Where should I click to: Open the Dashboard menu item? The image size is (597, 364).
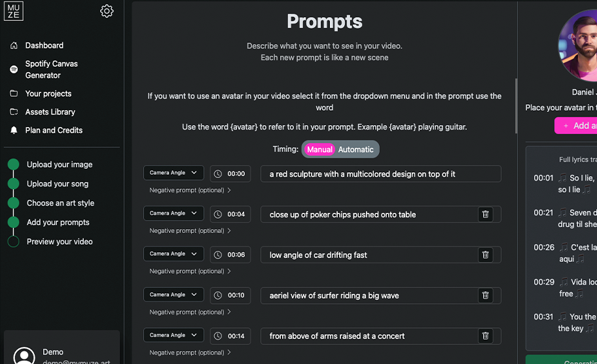click(x=44, y=45)
